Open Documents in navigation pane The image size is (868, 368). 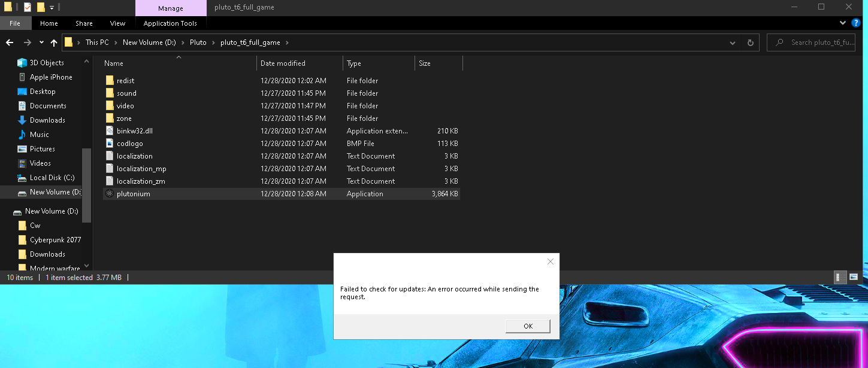coord(48,106)
